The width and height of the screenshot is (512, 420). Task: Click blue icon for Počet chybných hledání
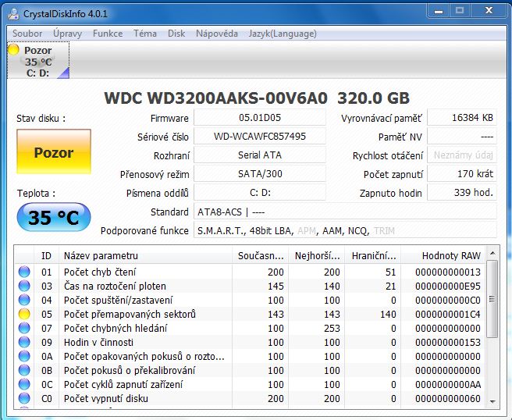click(x=24, y=328)
